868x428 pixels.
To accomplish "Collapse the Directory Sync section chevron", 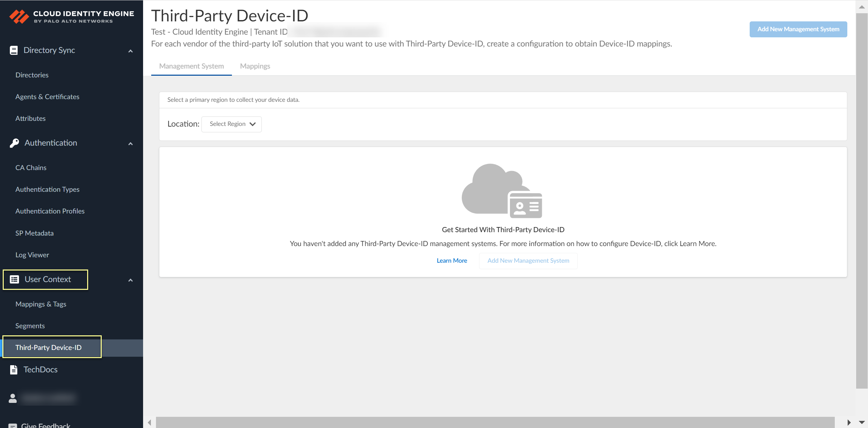I will 131,51.
